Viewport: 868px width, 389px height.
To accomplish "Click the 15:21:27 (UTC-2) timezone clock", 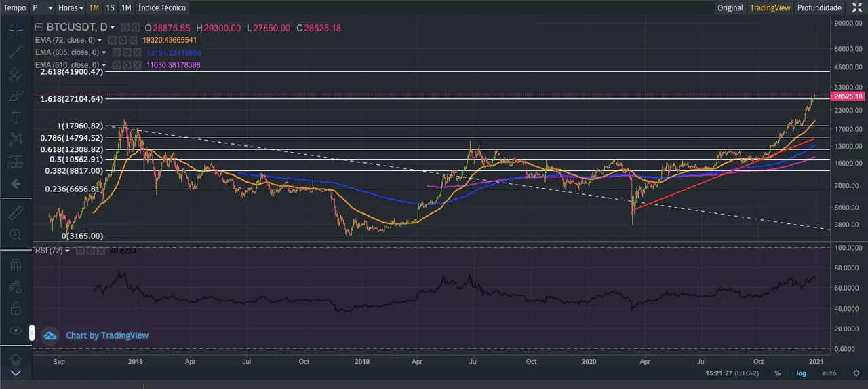I will 734,373.
